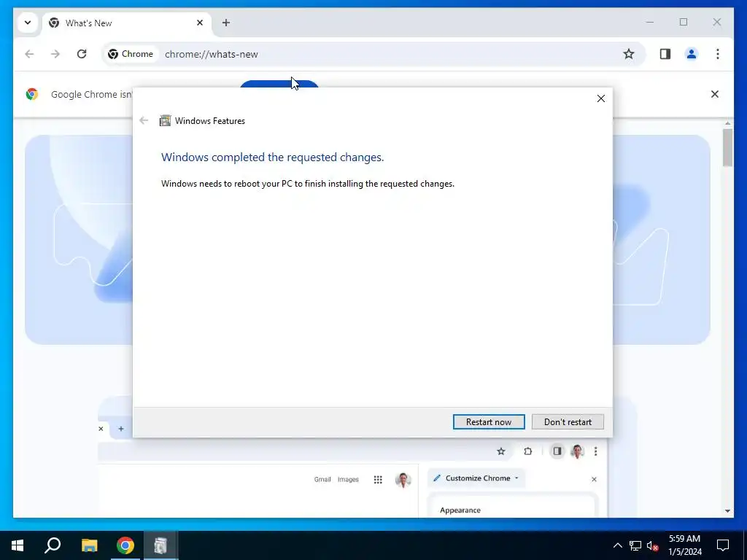Click the Appearance heading in illustration
This screenshot has width=747, height=560.
pyautogui.click(x=460, y=510)
